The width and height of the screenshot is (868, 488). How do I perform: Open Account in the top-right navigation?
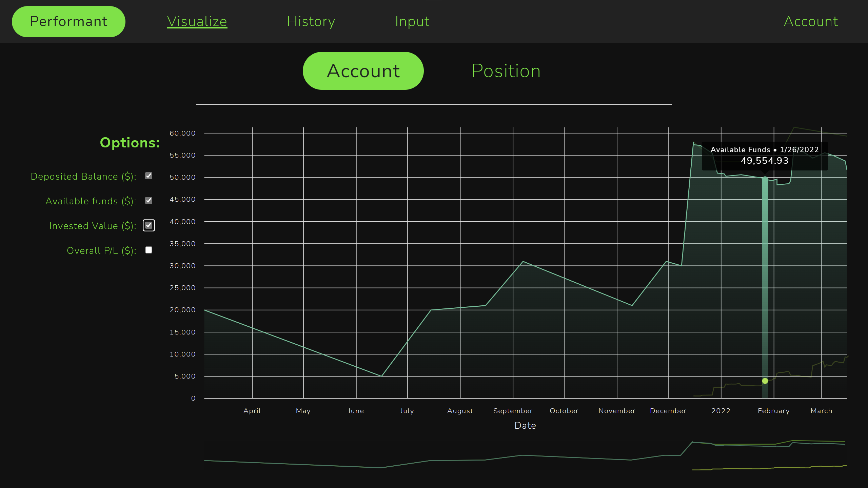click(811, 22)
